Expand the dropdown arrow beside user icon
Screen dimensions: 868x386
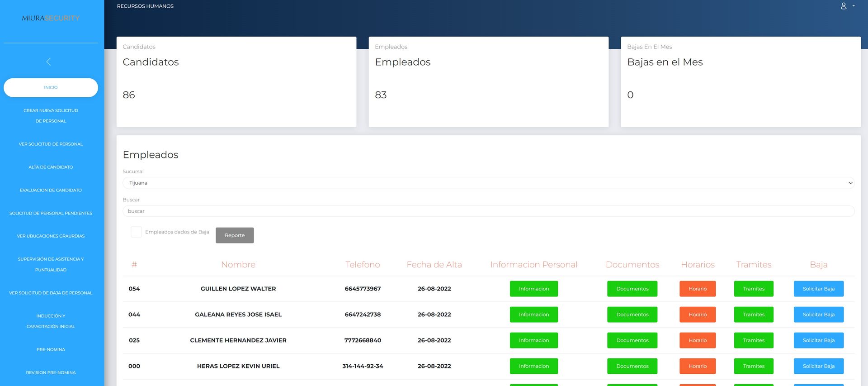coord(853,6)
